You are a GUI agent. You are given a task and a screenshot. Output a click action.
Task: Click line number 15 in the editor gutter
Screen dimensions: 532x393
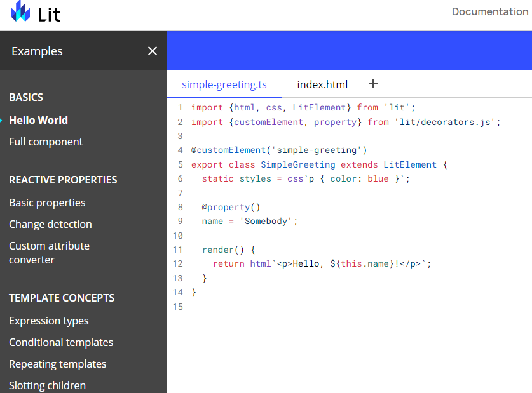pyautogui.click(x=178, y=307)
